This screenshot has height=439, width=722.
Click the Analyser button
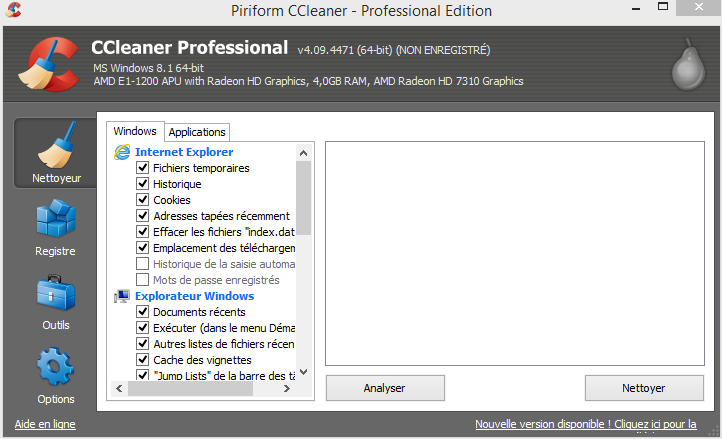(x=385, y=388)
